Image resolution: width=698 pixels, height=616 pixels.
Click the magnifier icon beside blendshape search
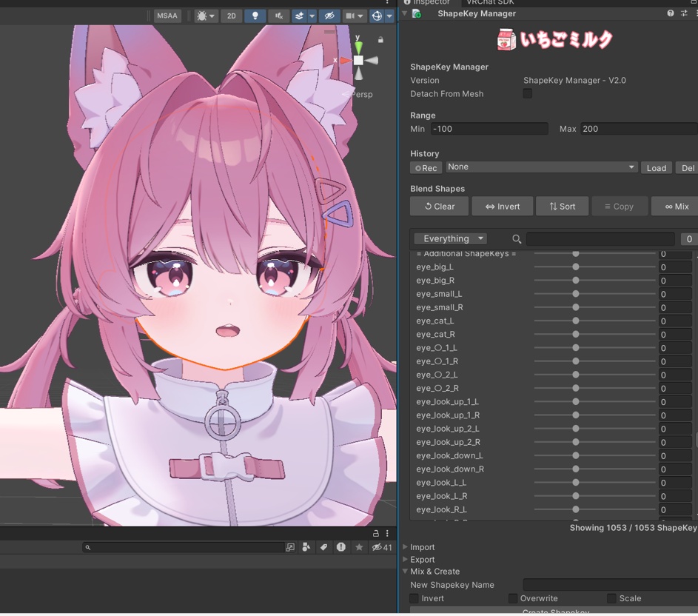(517, 239)
